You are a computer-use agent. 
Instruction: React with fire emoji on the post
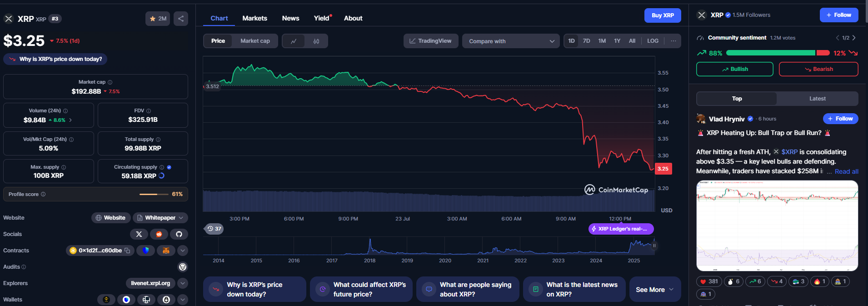click(x=820, y=281)
